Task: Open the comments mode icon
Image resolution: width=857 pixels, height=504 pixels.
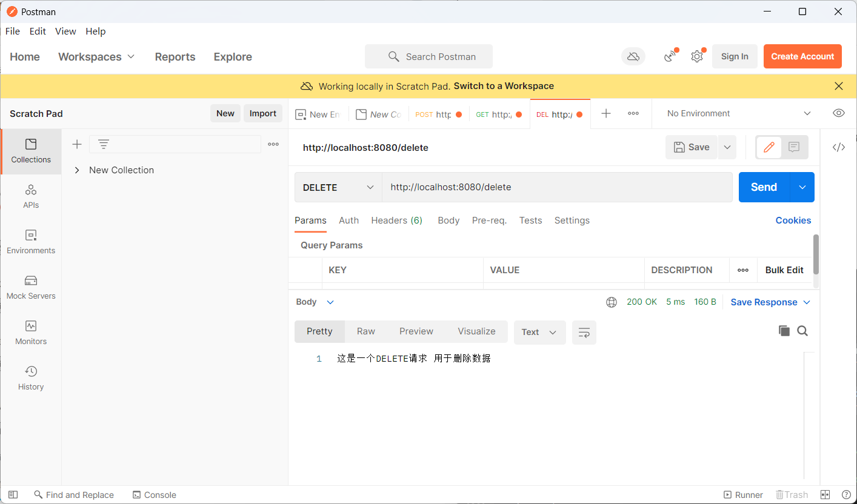Action: pos(794,147)
